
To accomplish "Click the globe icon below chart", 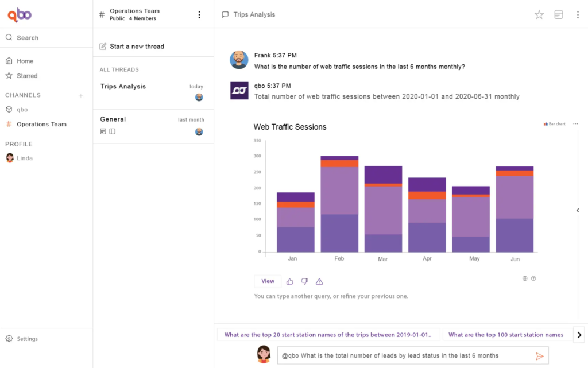I will [x=525, y=278].
